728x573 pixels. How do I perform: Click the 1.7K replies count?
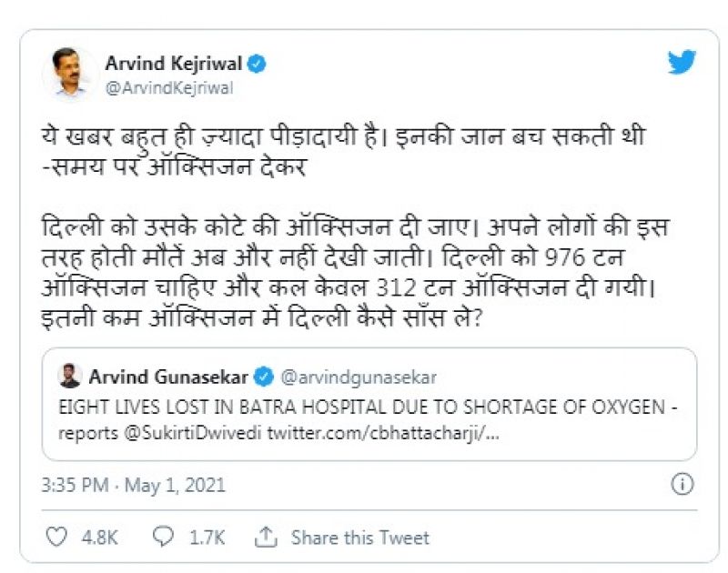point(207,538)
